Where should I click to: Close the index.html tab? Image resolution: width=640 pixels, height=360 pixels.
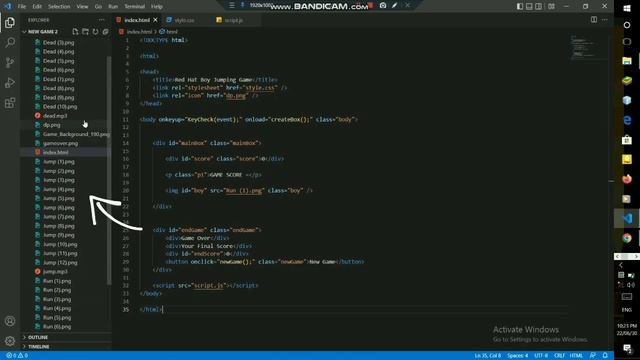pyautogui.click(x=156, y=20)
